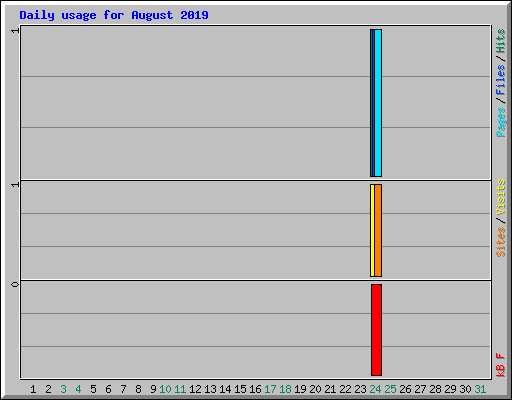Click day label 7 on the x-axis

[x=123, y=389]
